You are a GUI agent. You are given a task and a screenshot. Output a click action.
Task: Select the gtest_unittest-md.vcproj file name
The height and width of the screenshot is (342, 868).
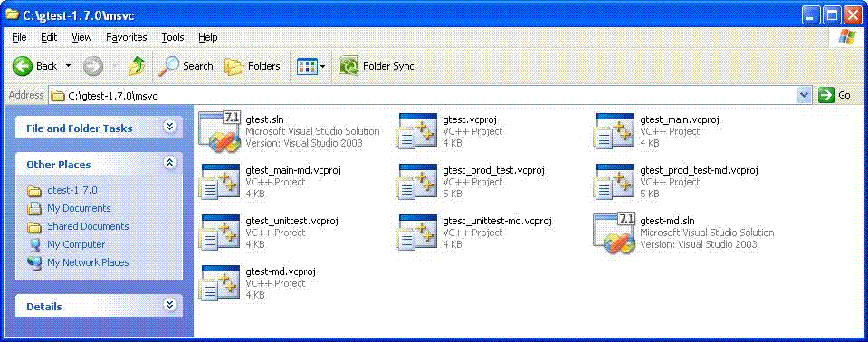[x=498, y=221]
